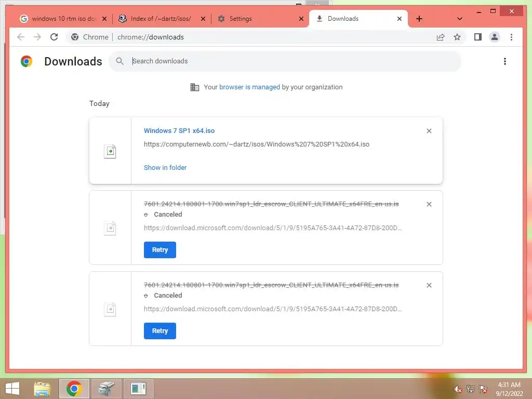532x399 pixels.
Task: Click the Chrome site info icon in address bar
Action: coord(75,37)
